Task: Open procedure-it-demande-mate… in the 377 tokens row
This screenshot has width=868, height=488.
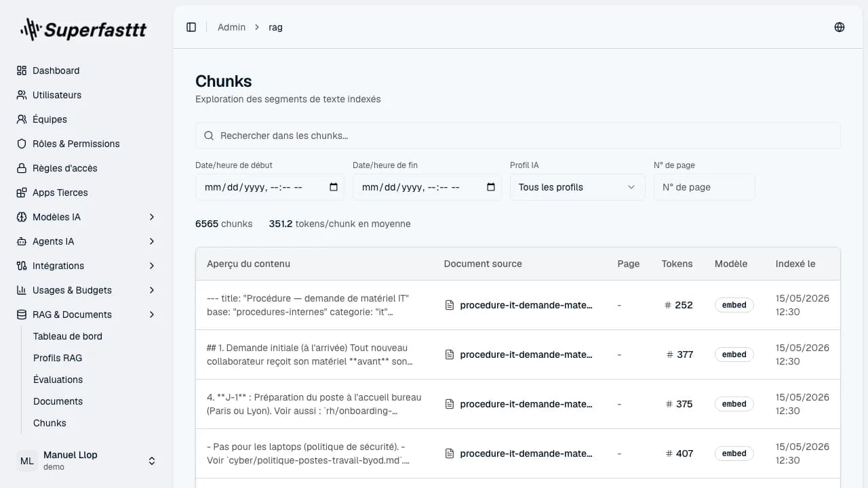Action: 526,354
